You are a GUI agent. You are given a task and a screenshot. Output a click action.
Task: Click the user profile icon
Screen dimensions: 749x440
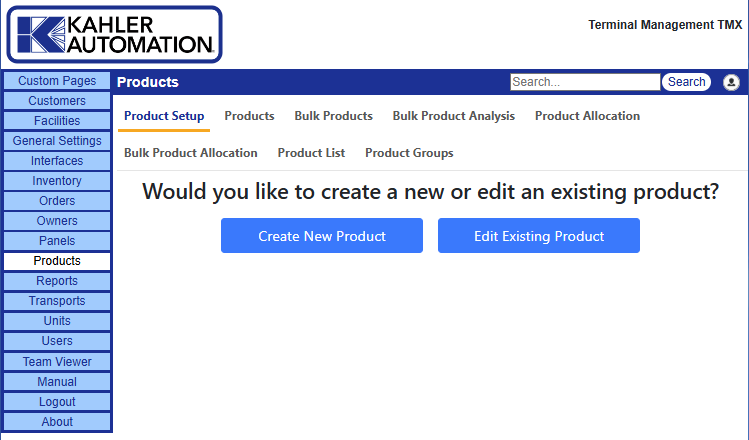point(731,82)
